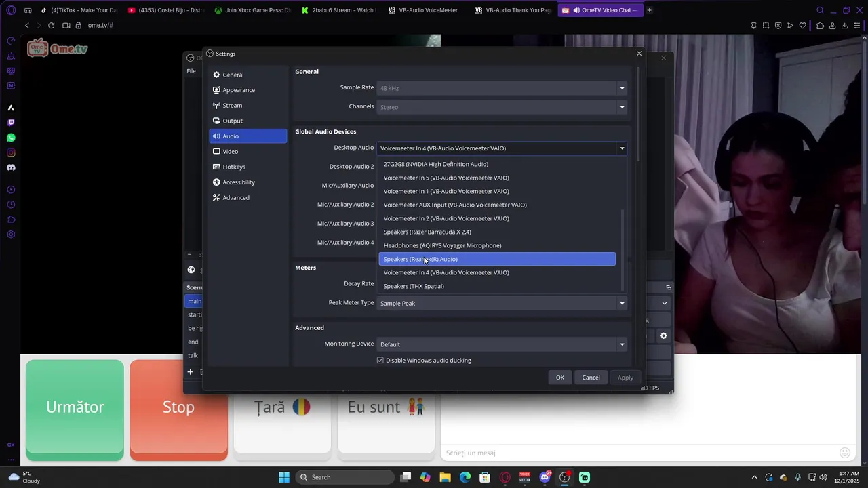Open browser history clock in sidebar
This screenshot has width=868, height=488.
(x=11, y=205)
